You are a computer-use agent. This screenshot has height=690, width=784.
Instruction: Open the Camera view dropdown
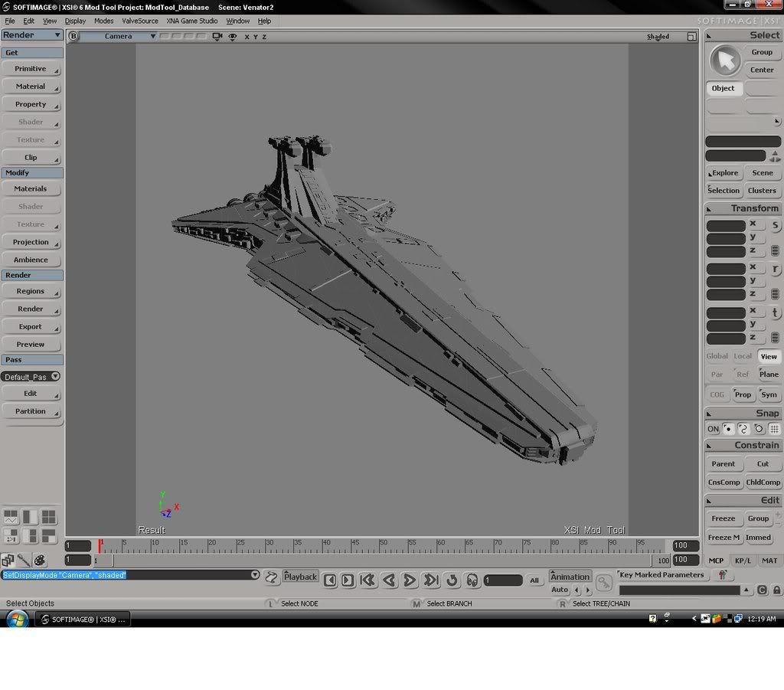pos(119,36)
